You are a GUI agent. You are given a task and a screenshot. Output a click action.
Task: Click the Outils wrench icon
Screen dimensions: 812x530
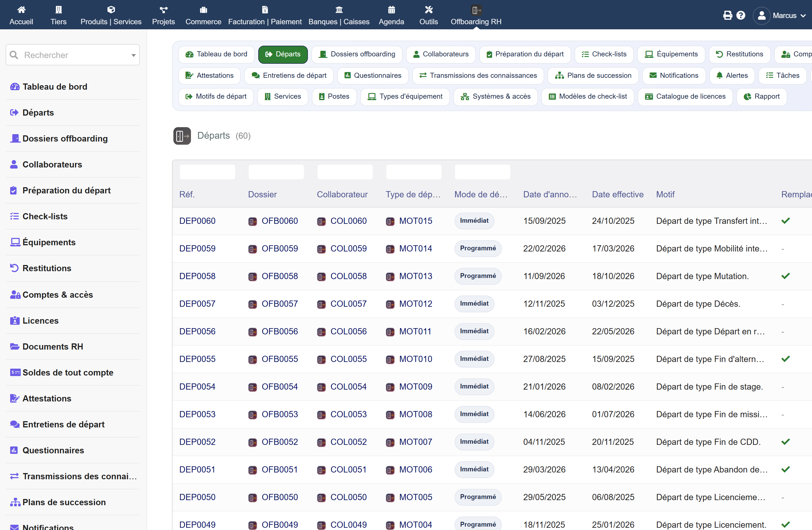[x=429, y=10]
